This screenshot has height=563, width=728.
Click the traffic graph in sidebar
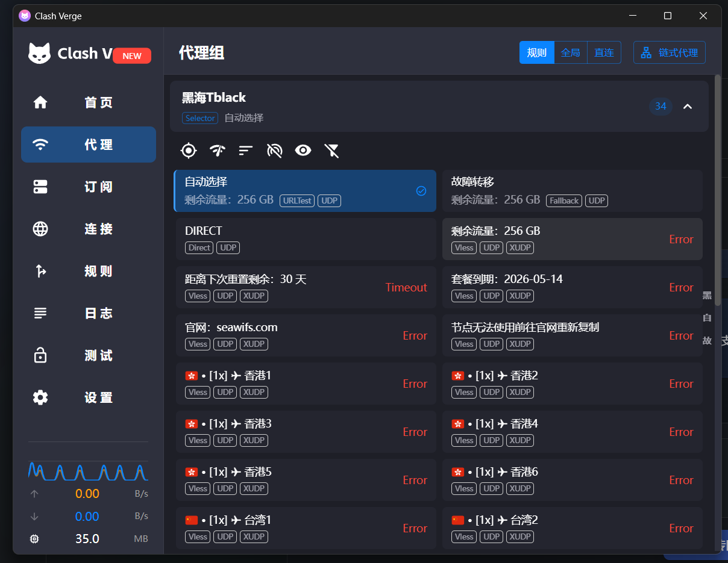(x=88, y=470)
